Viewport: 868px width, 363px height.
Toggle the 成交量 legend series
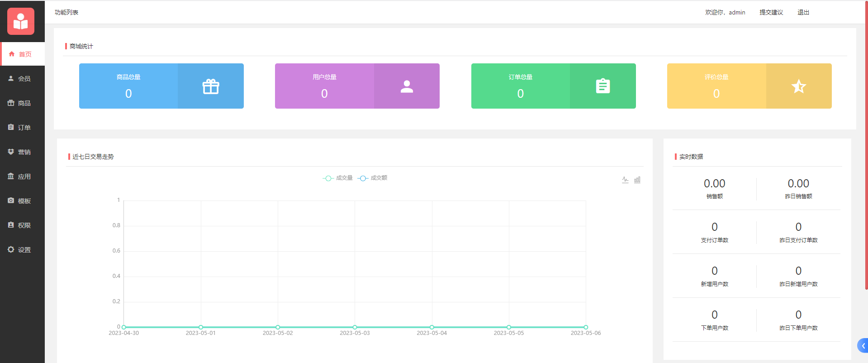[x=337, y=178]
